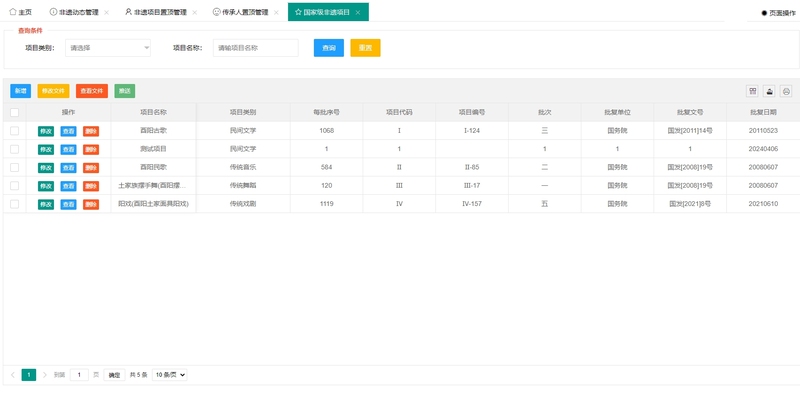Screen dimensions: 800x396
Task: Close the 国家级非遗项目 tab
Action: [x=358, y=12]
